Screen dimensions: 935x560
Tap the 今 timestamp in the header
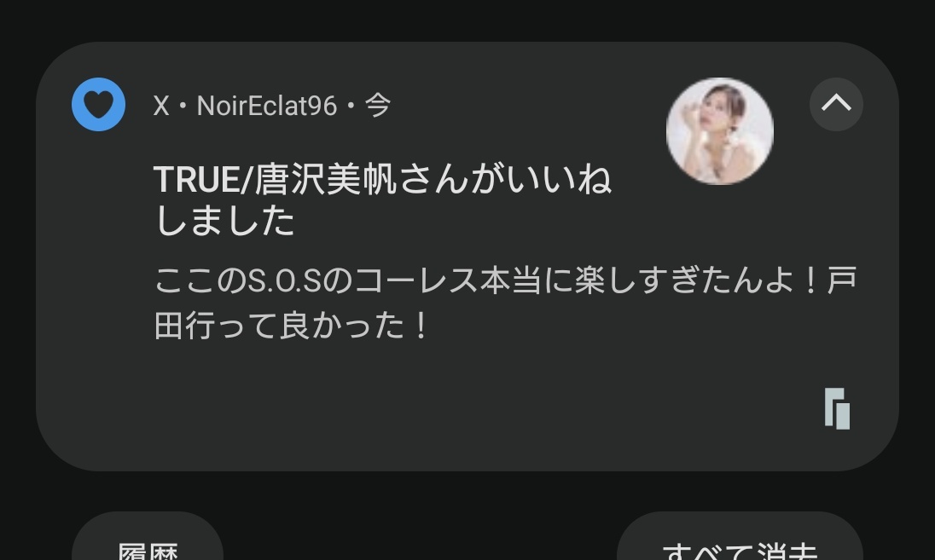pyautogui.click(x=378, y=106)
